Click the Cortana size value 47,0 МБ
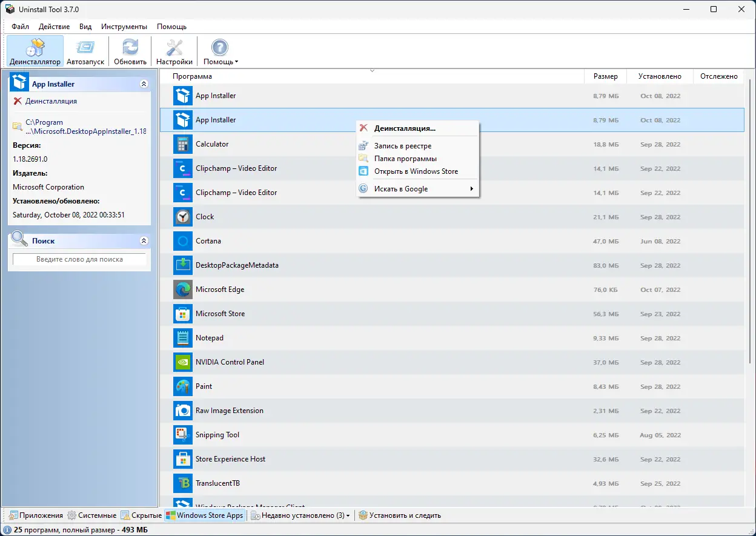The width and height of the screenshot is (756, 536). tap(606, 241)
